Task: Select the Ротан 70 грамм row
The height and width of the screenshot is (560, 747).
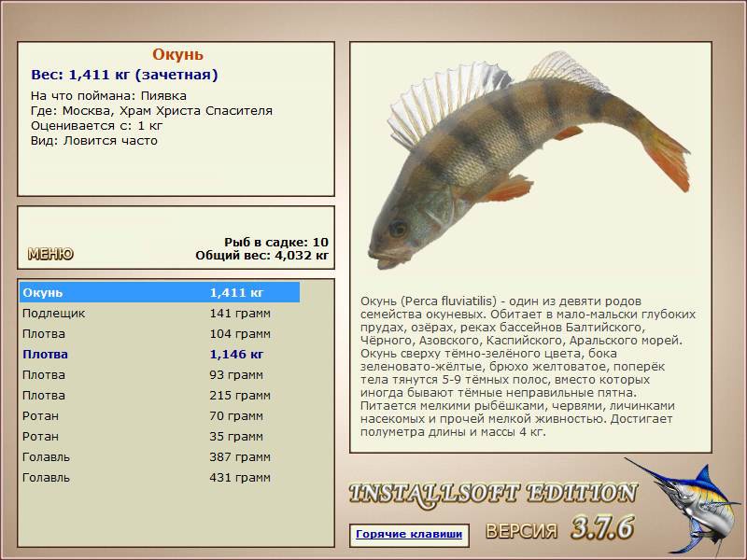Action: [160, 415]
